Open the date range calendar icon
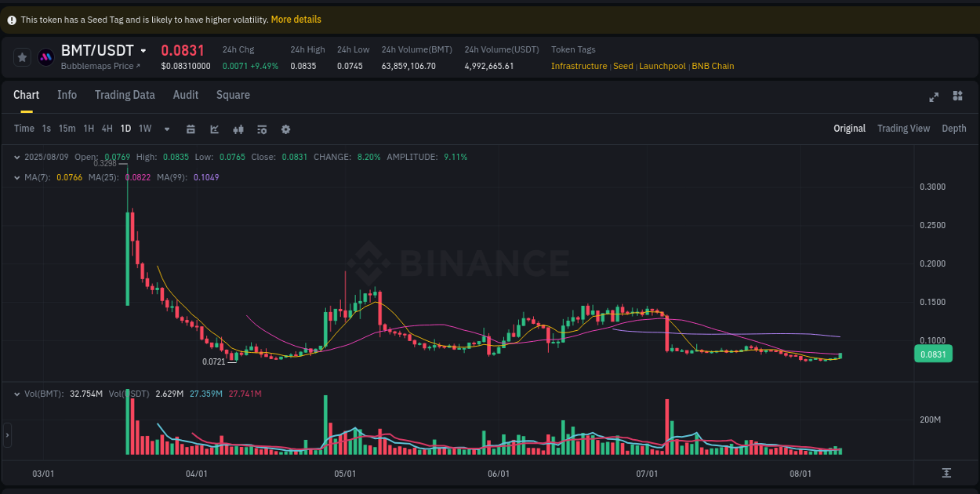This screenshot has height=494, width=980. tap(191, 129)
